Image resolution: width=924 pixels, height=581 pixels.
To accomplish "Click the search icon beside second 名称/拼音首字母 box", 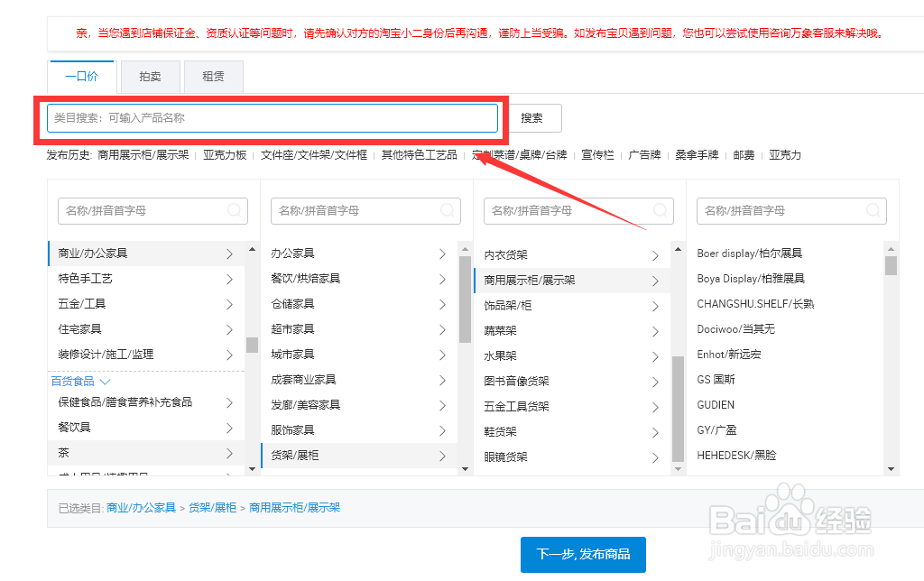I will tap(446, 210).
